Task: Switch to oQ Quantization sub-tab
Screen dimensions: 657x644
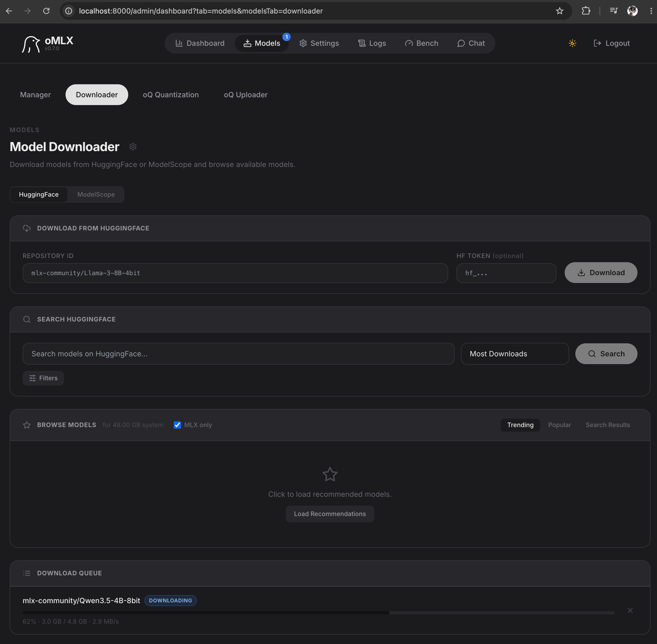Action: click(x=171, y=95)
